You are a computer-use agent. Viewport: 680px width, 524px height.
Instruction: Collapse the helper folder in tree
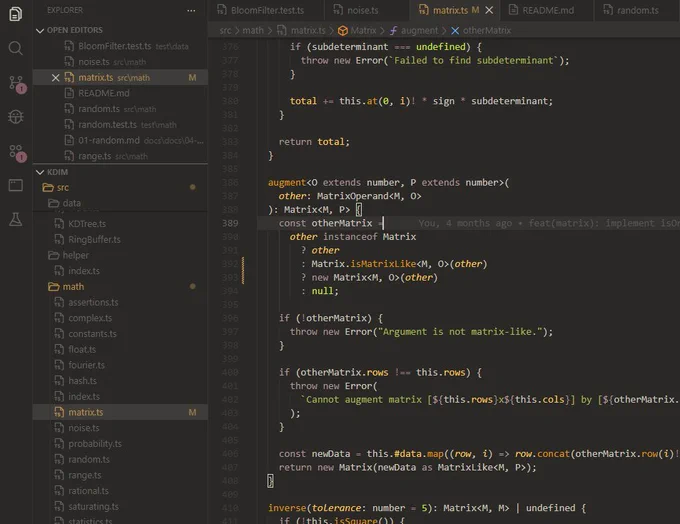click(120, 255)
